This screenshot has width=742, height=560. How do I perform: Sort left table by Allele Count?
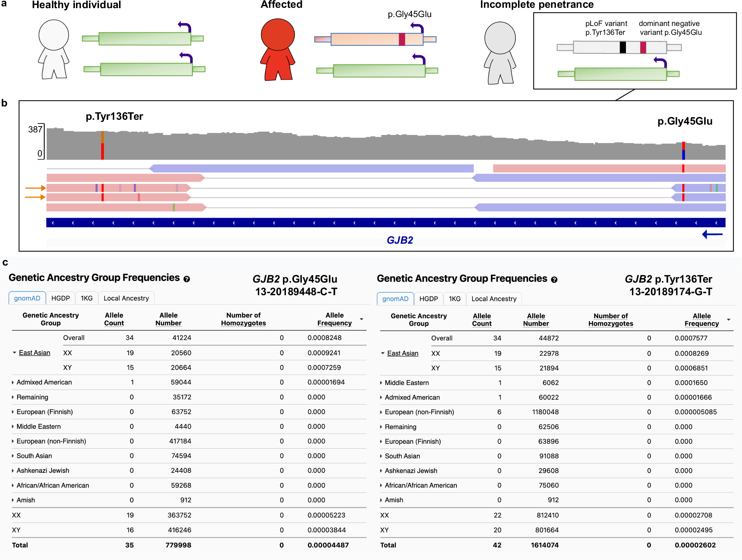tap(114, 319)
